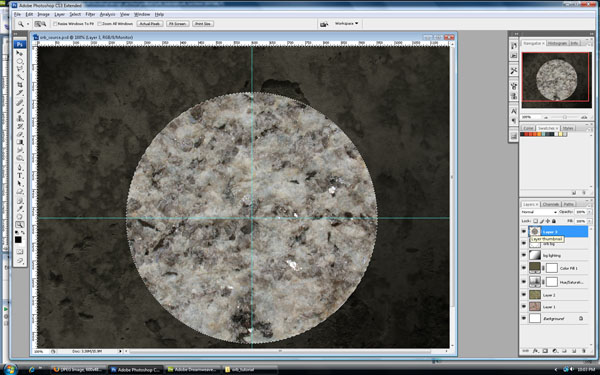Open status bar info arrow menu
This screenshot has height=375, width=600.
pyautogui.click(x=120, y=351)
